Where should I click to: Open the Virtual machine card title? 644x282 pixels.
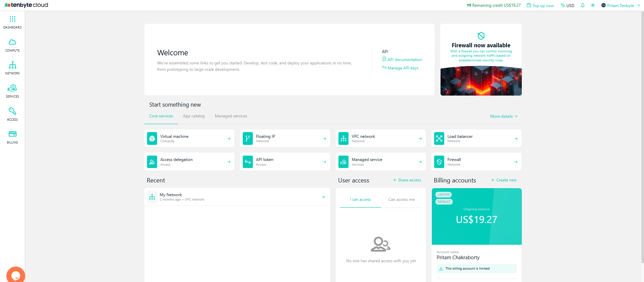[174, 136]
